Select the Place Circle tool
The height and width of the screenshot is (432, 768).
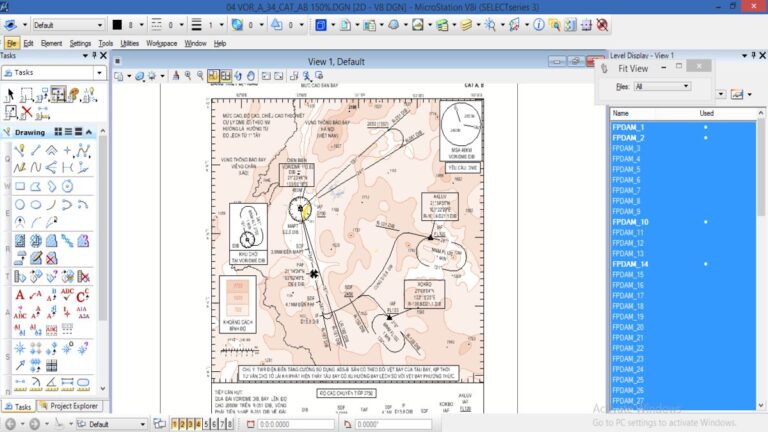pos(20,205)
